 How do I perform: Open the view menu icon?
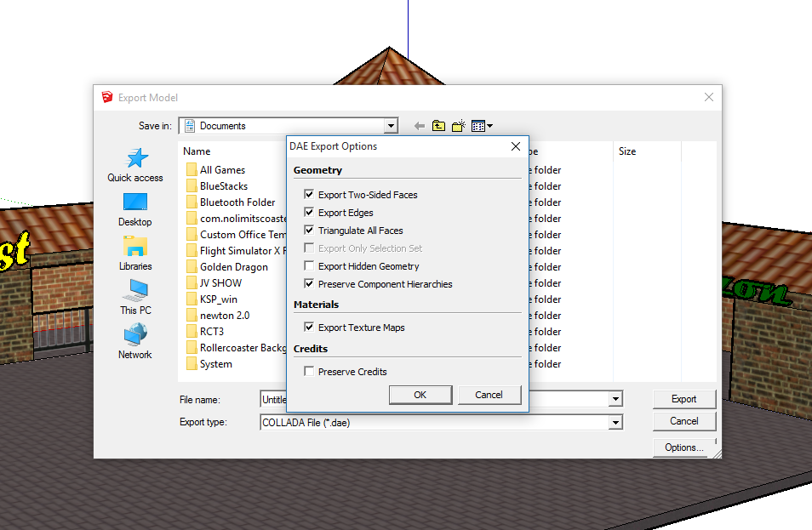(x=482, y=126)
